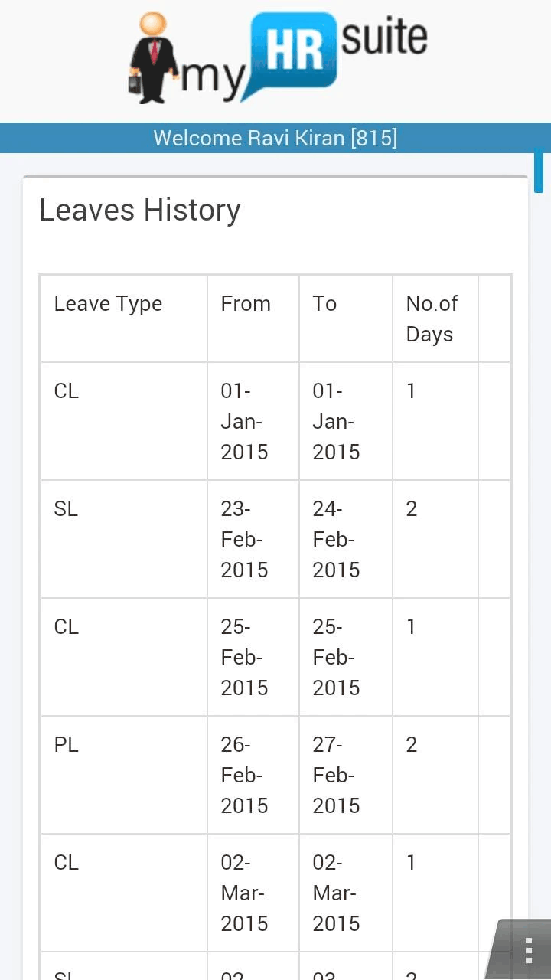
Task: Click the blue vertical scrollbar handle
Action: (x=539, y=171)
